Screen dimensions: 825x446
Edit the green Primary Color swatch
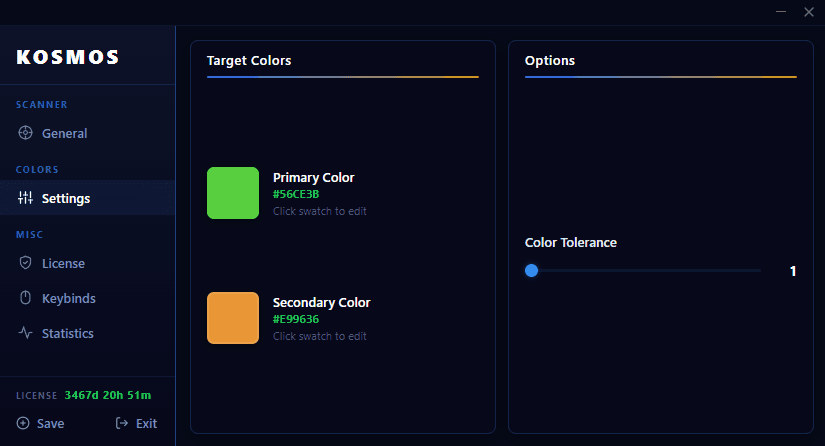(233, 193)
